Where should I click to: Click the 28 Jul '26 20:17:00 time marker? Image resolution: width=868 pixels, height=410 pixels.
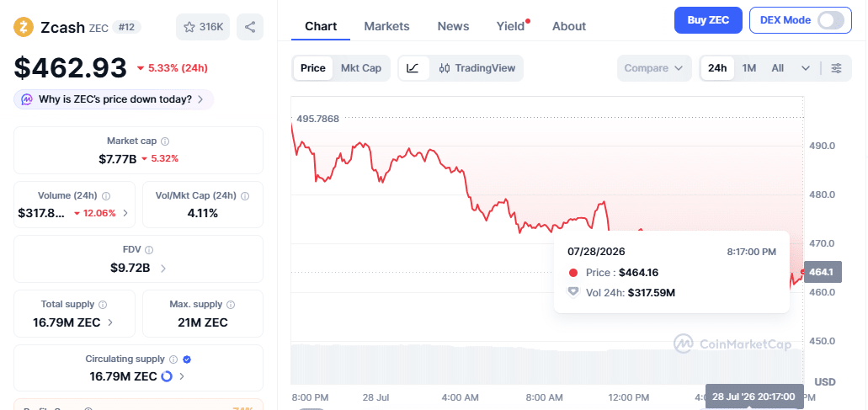pyautogui.click(x=754, y=397)
